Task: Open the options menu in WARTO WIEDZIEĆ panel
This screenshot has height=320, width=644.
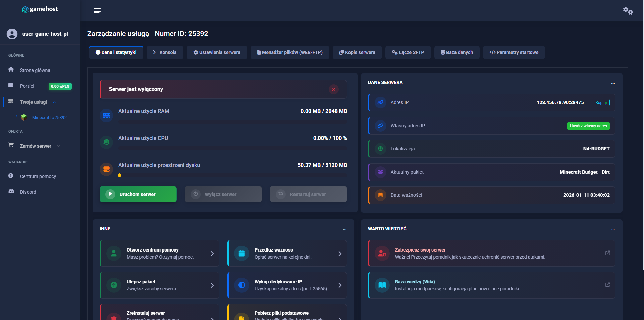Action: pos(613,230)
